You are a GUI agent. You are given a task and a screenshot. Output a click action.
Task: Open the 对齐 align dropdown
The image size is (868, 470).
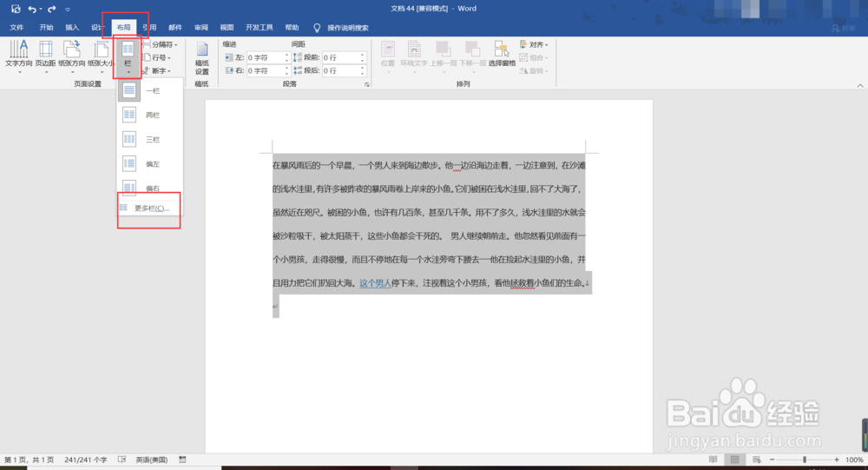click(x=534, y=44)
